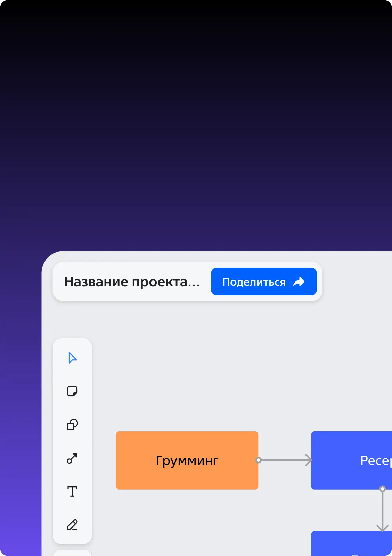Select the text tool

click(x=72, y=491)
